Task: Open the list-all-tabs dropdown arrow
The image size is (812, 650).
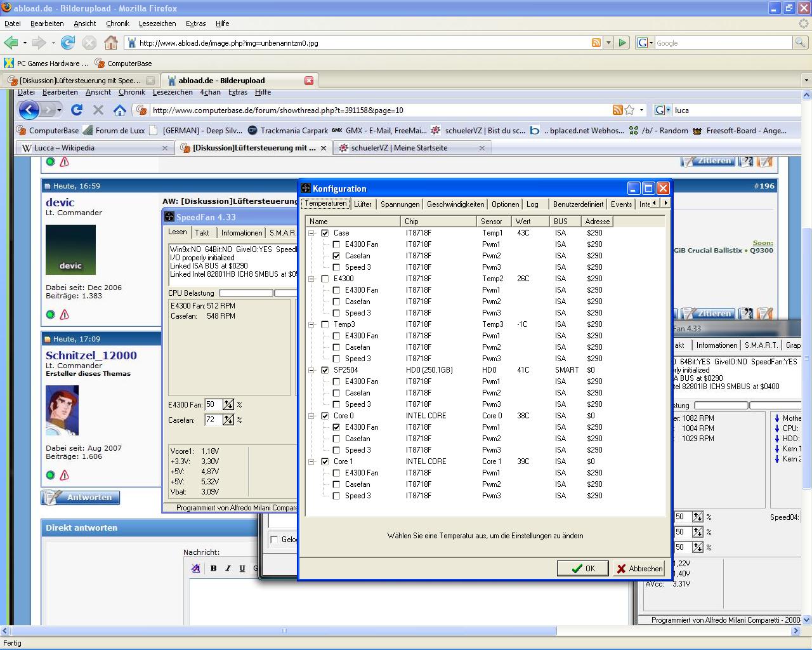Action: [x=806, y=81]
